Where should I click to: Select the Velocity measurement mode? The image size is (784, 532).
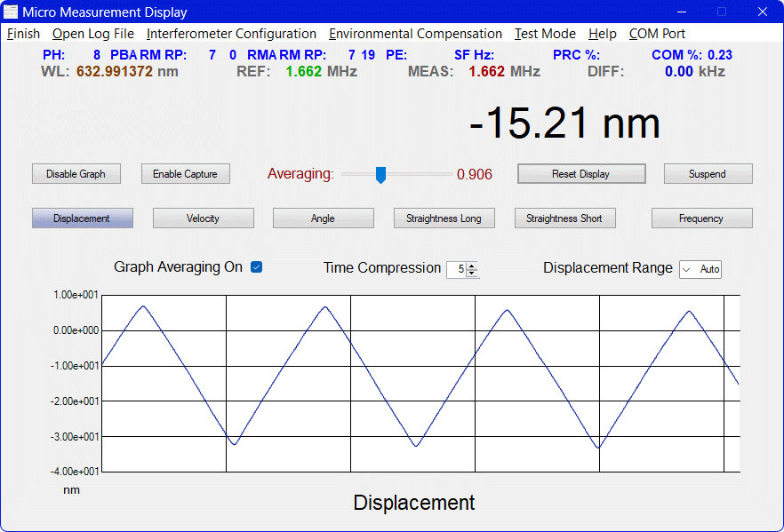point(203,218)
